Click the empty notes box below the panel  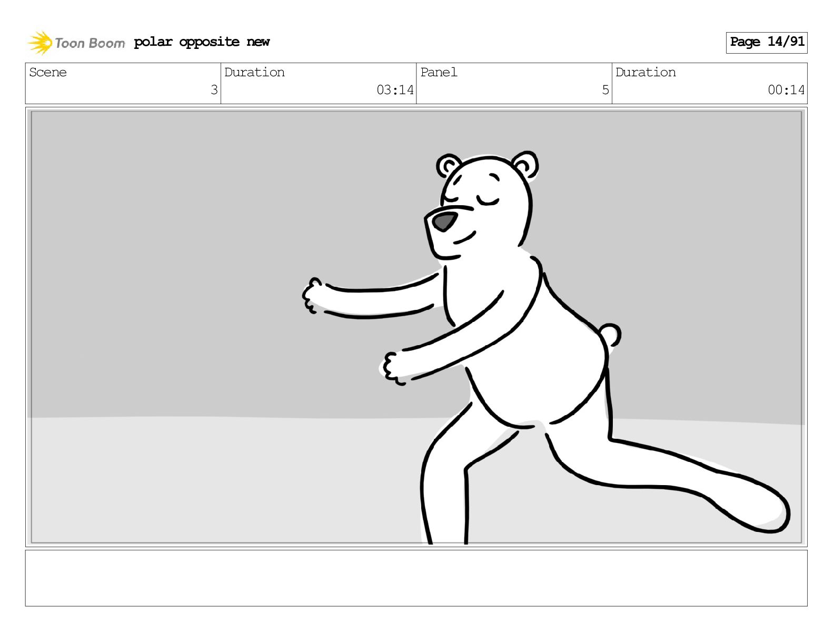(416, 578)
